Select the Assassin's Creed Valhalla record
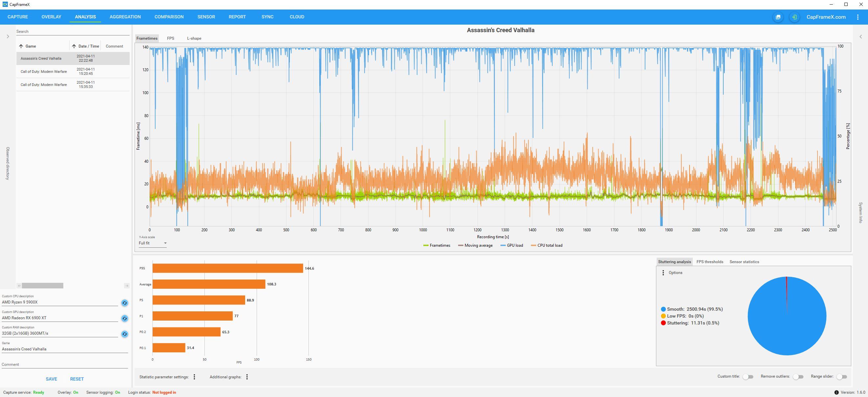This screenshot has width=868, height=397. point(73,58)
